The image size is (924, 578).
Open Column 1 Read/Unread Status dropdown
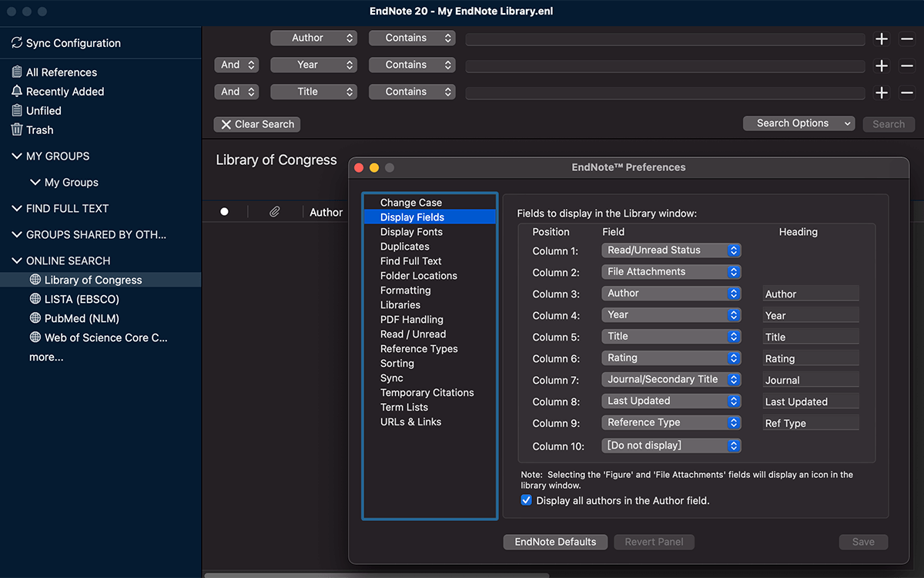(x=671, y=250)
